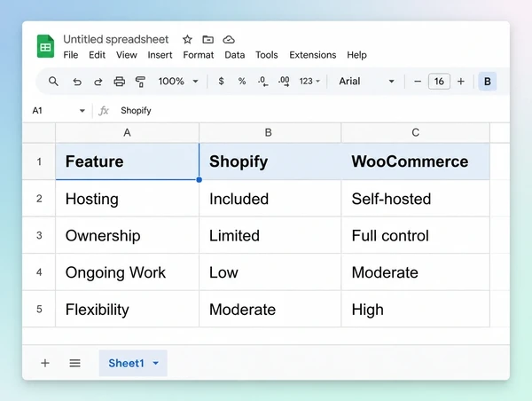The image size is (532, 401).
Task: Star the Untitled spreadsheet
Action: point(187,39)
